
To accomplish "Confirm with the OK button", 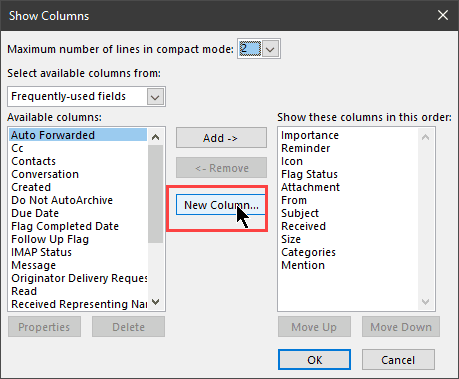I will pos(314,360).
